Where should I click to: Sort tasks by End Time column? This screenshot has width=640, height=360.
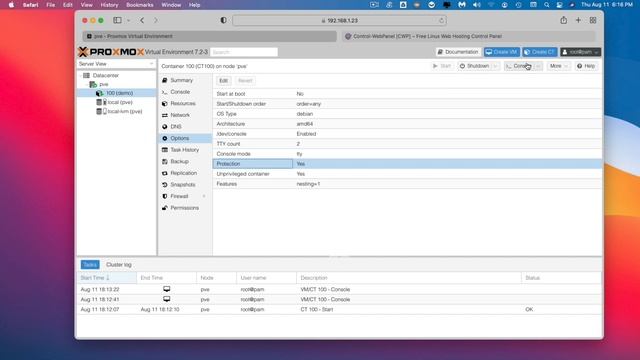tap(167, 278)
